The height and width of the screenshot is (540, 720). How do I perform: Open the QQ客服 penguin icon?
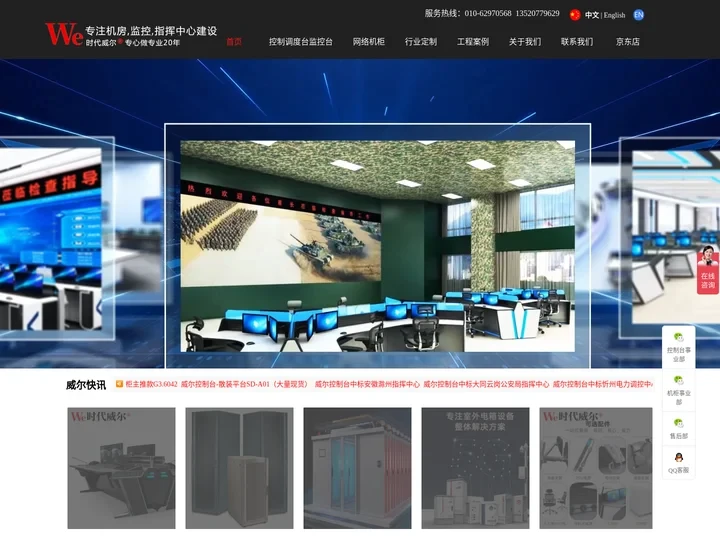point(679,458)
